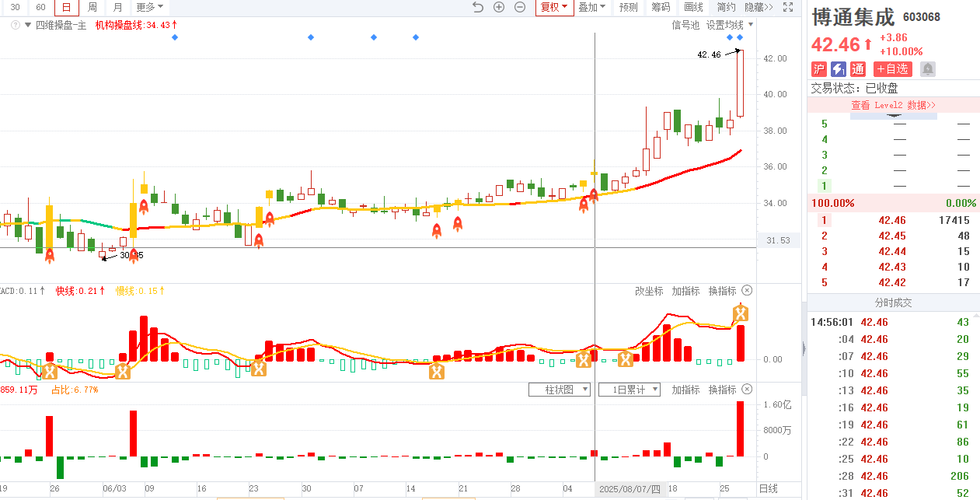Add stock via +自选 button
The height and width of the screenshot is (500, 980).
click(892, 69)
